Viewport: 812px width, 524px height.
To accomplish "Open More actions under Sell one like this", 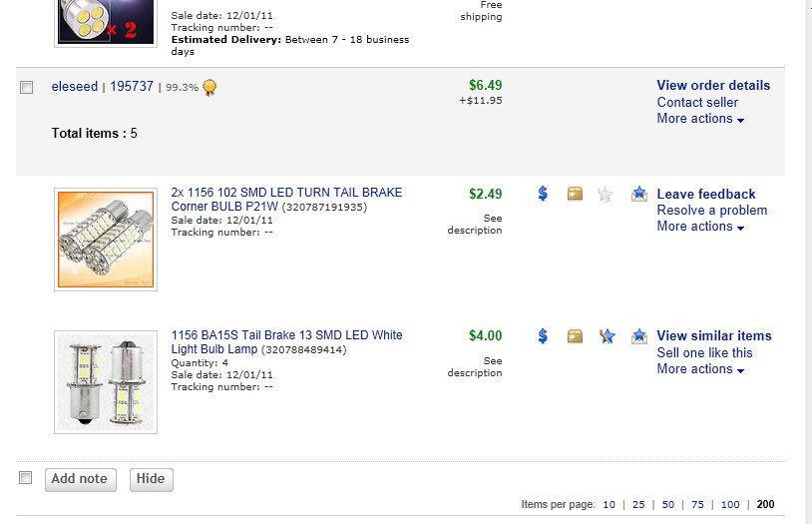I will [700, 369].
